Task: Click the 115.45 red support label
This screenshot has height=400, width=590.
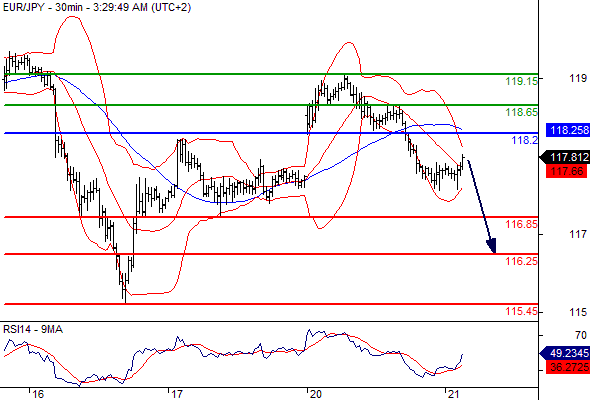Action: tap(522, 311)
